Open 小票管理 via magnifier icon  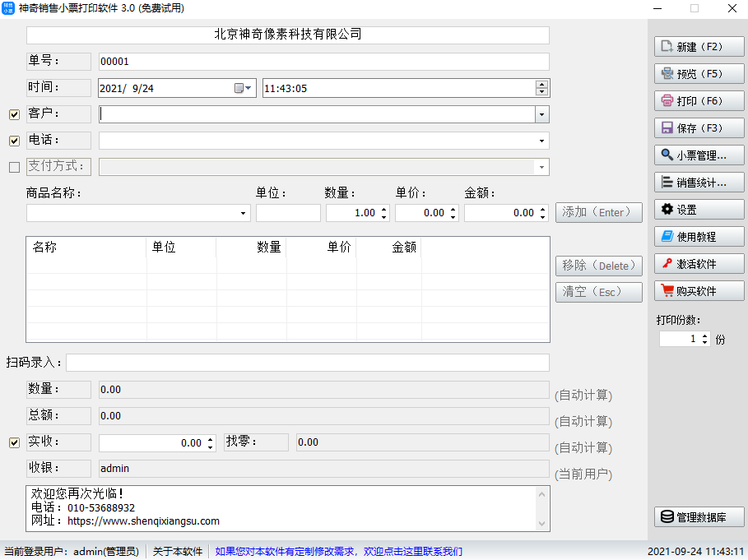tap(667, 155)
